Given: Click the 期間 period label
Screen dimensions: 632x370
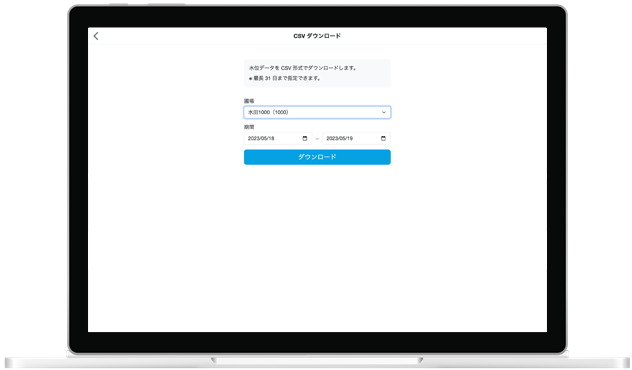Looking at the screenshot, I should [x=249, y=127].
